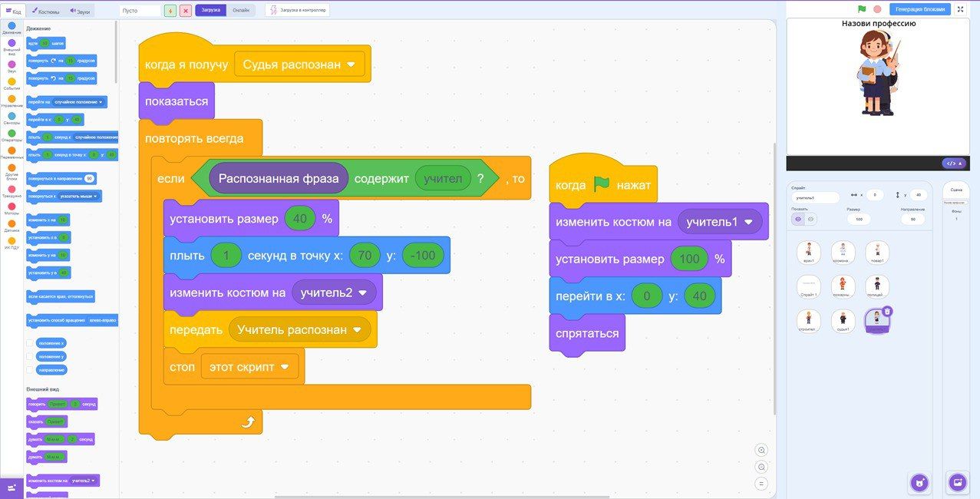Open the 'Судья распознан' message dropdown
Screen dimensions: 980x499
coord(351,65)
